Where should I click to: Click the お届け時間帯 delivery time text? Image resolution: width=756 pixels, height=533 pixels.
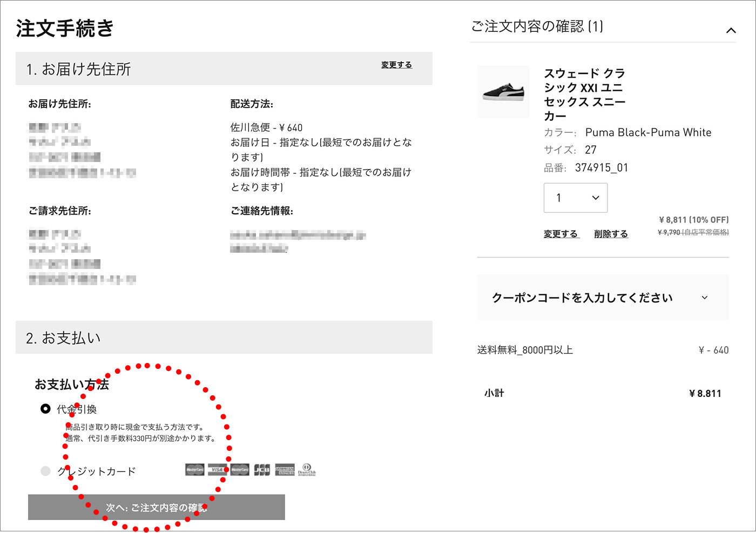321,179
